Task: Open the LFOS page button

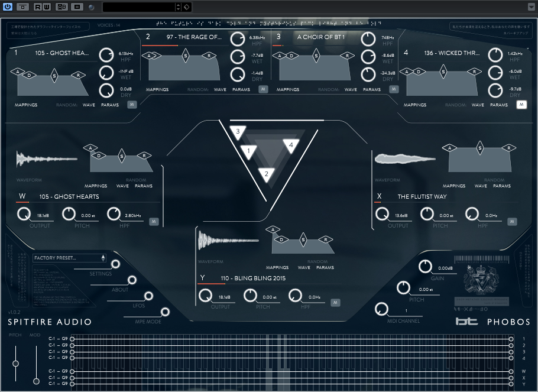Action: [148, 296]
